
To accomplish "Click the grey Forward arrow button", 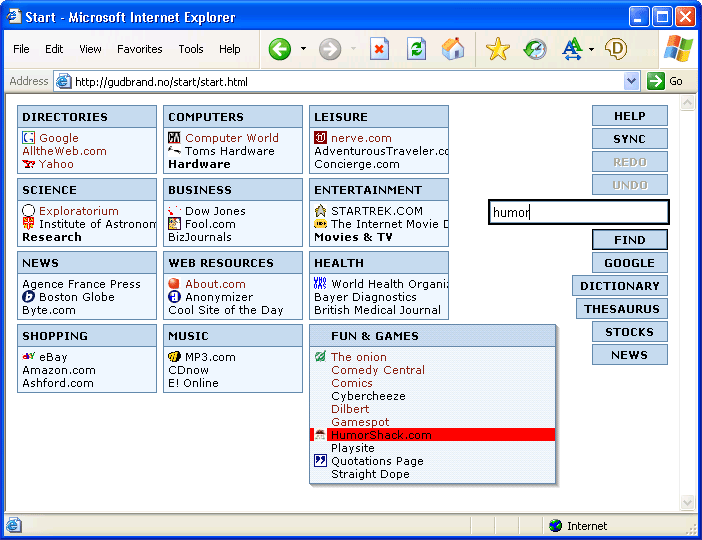I will 330,49.
